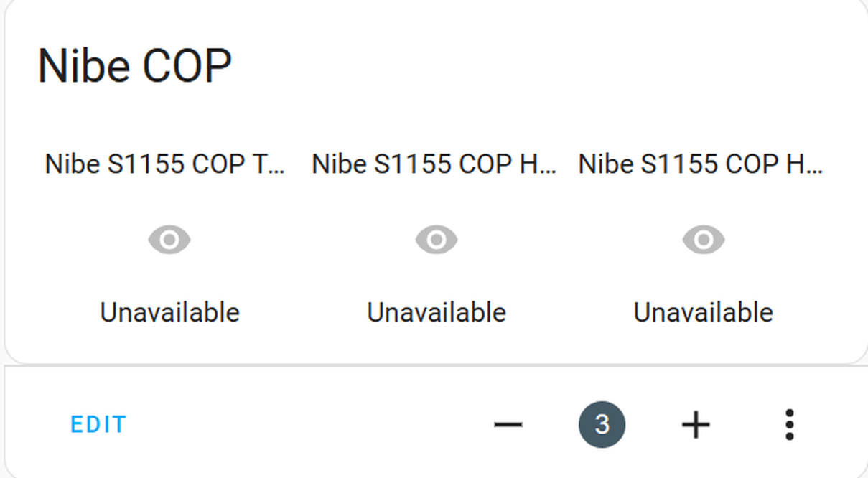Open the middle Nibe S1155 COP H... entity
868x478 pixels.
point(434,164)
